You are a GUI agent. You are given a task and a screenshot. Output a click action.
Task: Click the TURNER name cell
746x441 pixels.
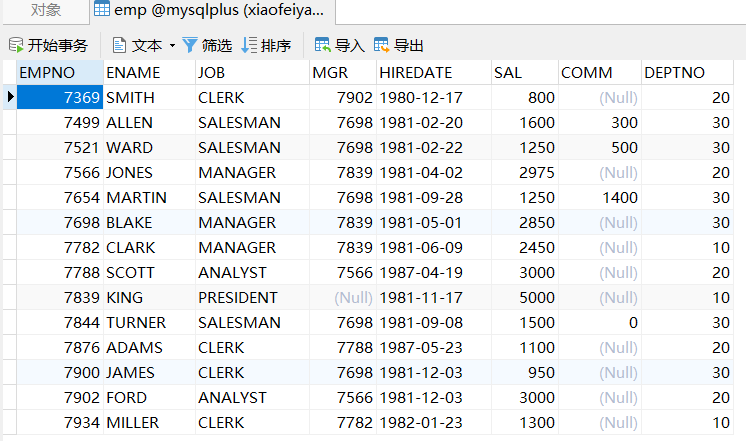[149, 322]
